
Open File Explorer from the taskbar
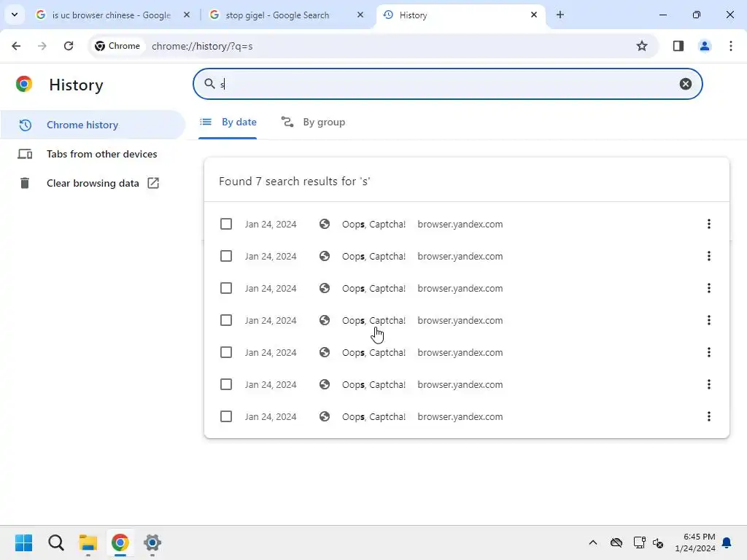(x=88, y=542)
